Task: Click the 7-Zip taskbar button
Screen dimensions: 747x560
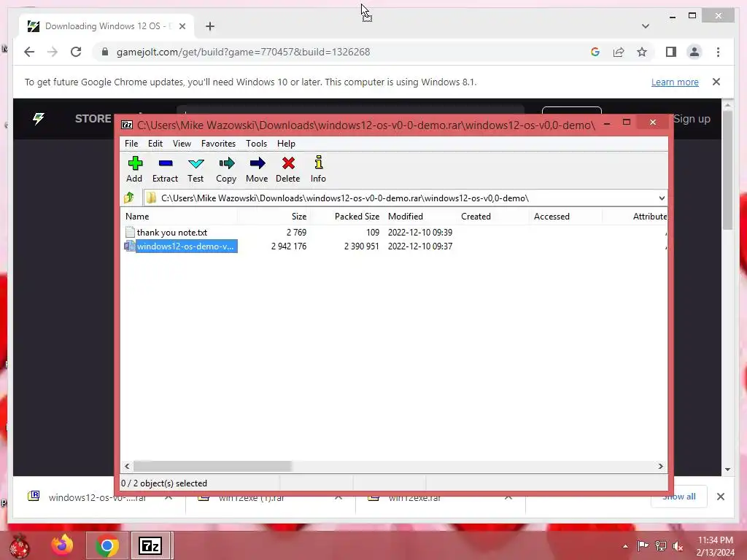Action: (150, 545)
